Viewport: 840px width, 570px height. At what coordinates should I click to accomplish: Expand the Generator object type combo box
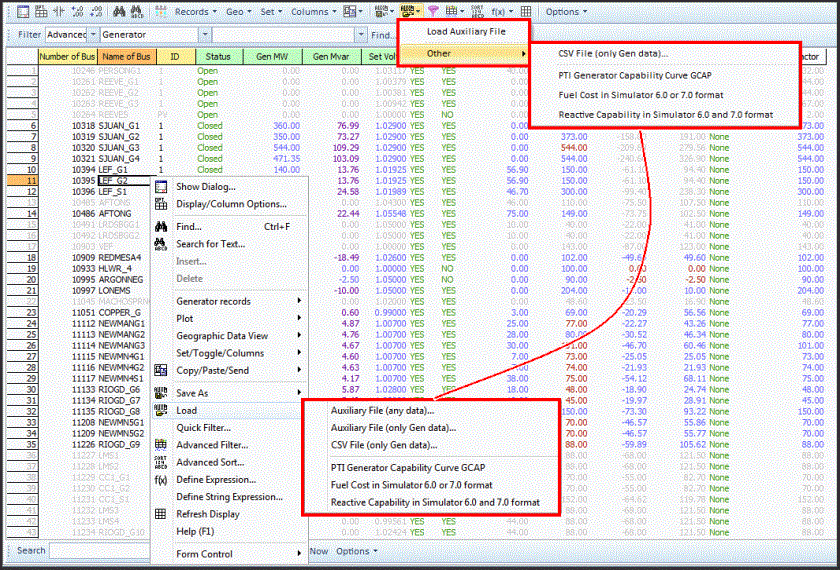[x=204, y=35]
